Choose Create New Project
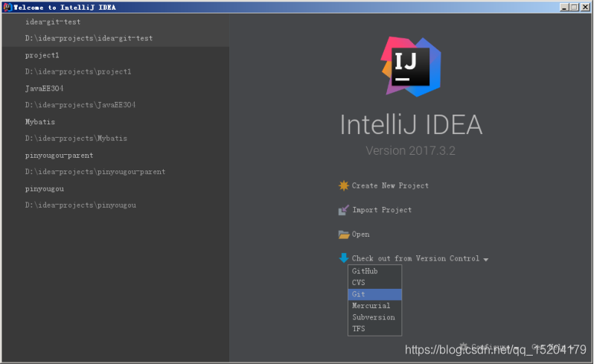Screen dimensions: 594x364 pos(390,185)
